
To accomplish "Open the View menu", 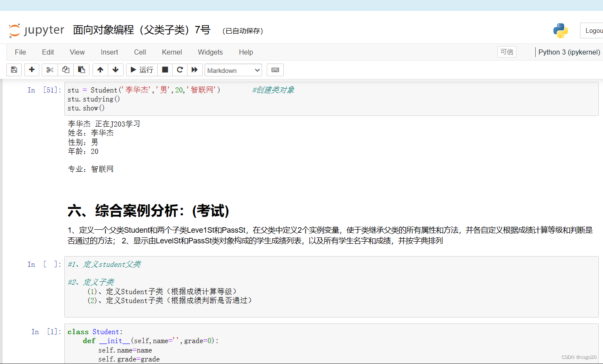I will pos(77,52).
